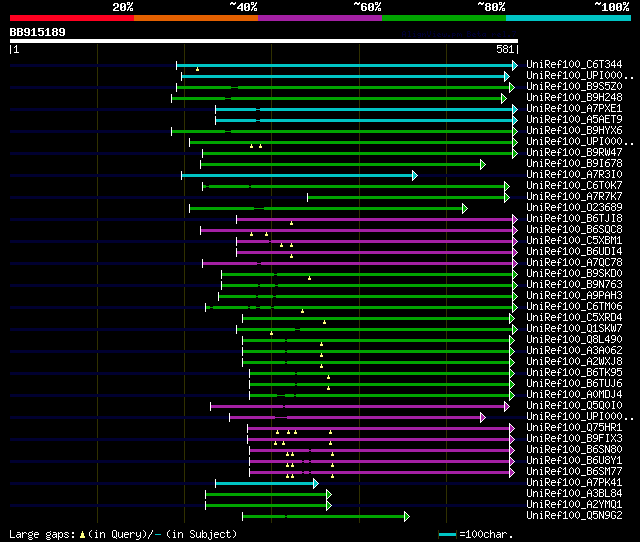This screenshot has width=640, height=542.
Task: Pick the UniRef100_Q8L490 label
Action: tap(574, 340)
